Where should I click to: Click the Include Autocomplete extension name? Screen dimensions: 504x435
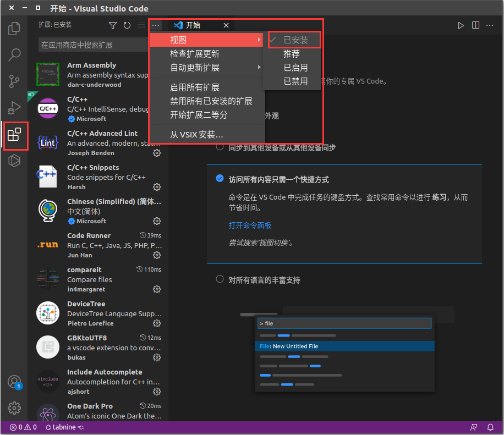click(105, 372)
